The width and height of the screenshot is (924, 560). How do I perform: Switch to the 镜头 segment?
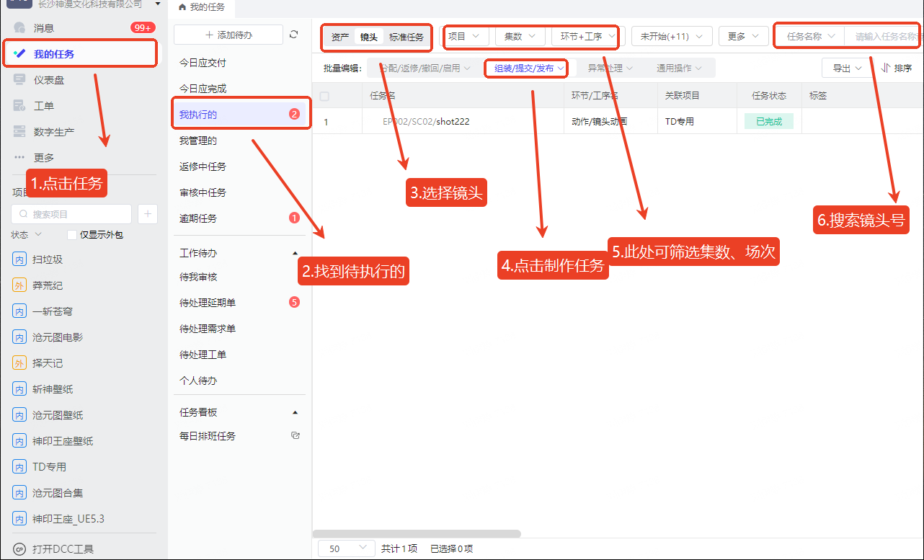coord(368,37)
